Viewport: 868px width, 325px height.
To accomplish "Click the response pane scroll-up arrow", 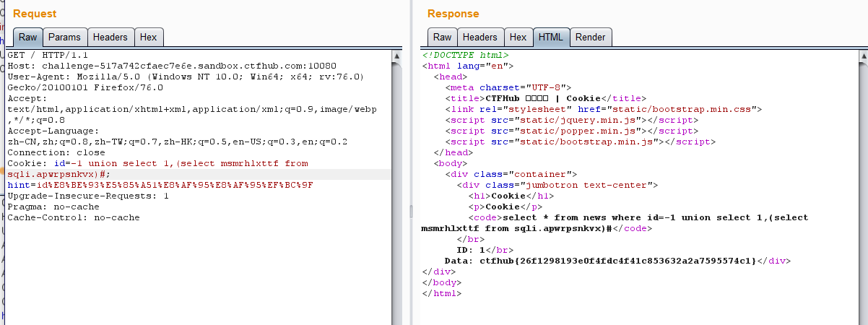I will pyautogui.click(x=862, y=56).
